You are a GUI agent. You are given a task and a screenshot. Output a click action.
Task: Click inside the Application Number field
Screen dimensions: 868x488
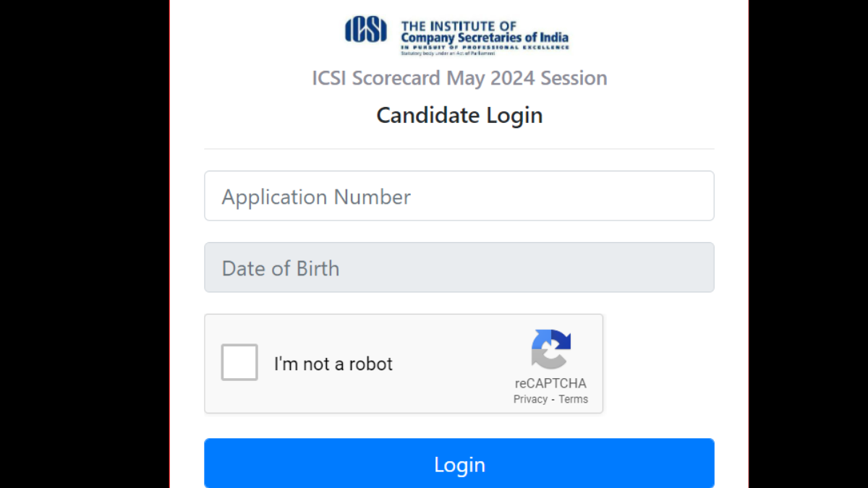(459, 196)
